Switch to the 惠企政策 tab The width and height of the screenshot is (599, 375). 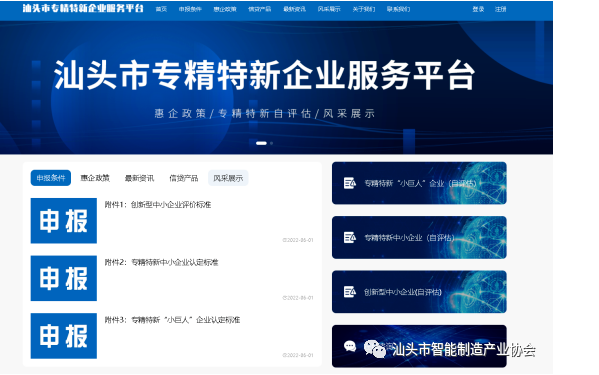tap(95, 178)
